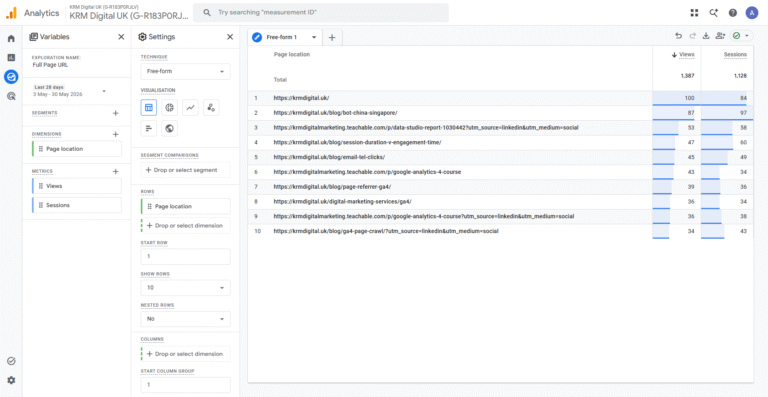
Task: Open the Free-form 1 tab dropdown arrow
Action: (314, 37)
